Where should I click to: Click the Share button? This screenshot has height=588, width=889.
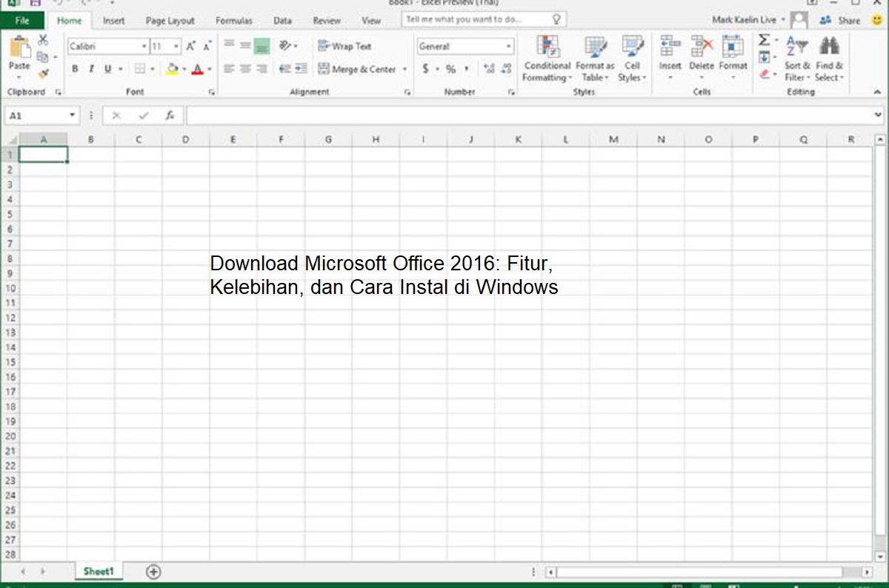tap(841, 21)
